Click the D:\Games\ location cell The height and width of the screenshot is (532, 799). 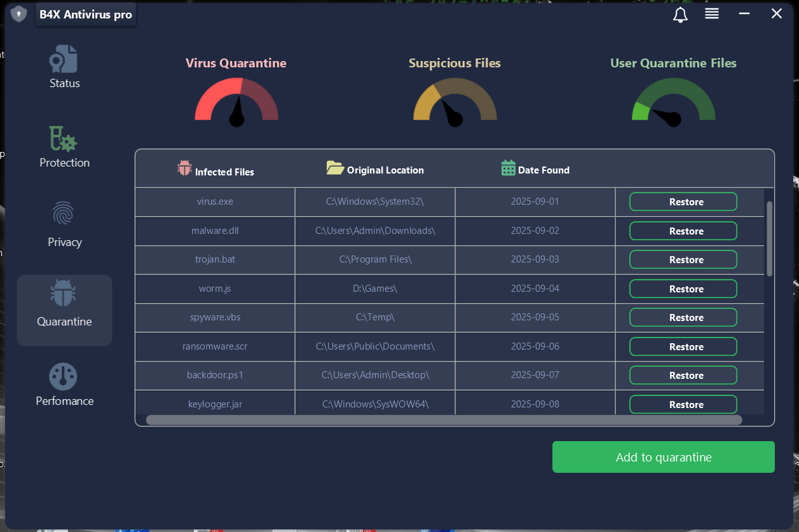pos(375,289)
